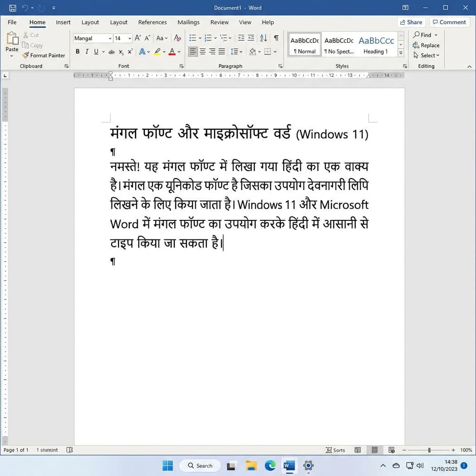Switch to Read Mode view

click(x=357, y=450)
